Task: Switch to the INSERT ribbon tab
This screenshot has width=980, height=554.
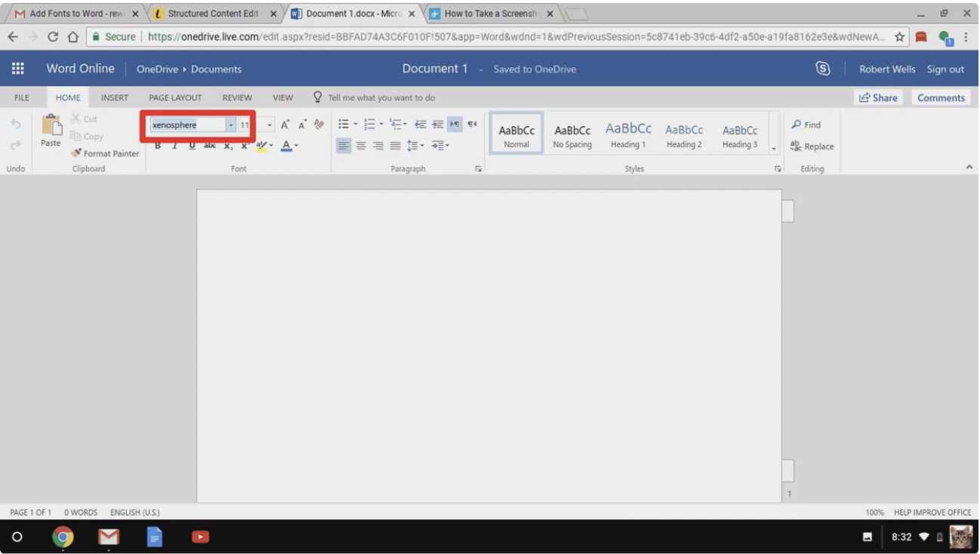Action: (x=115, y=97)
